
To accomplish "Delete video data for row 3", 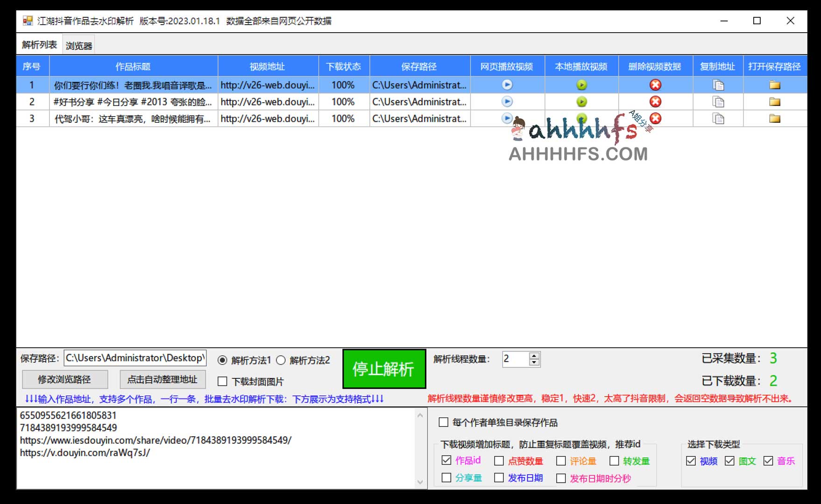I will click(656, 119).
